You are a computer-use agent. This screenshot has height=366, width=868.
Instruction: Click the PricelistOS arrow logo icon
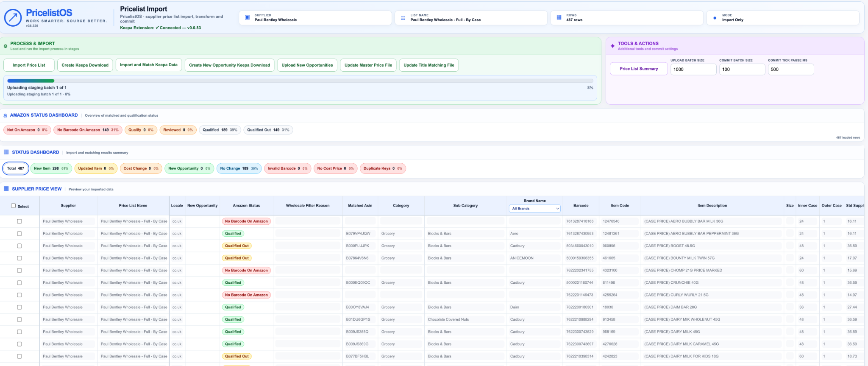pos(13,18)
